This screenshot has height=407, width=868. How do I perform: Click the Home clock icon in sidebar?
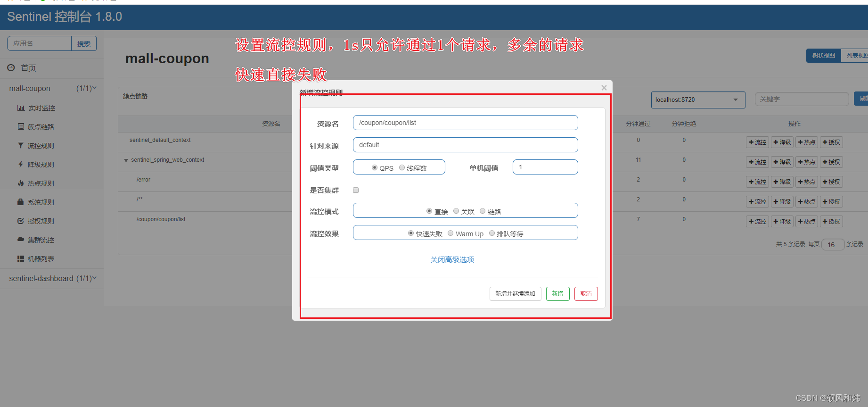click(x=11, y=68)
